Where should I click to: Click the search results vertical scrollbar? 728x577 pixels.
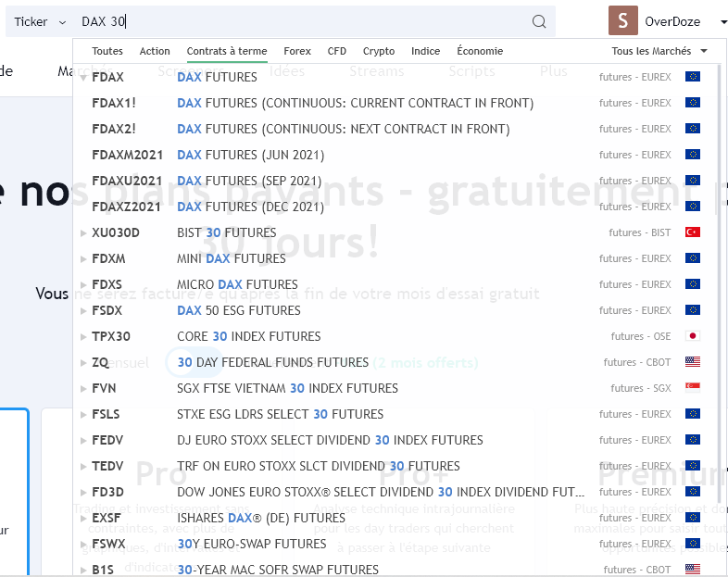click(719, 283)
